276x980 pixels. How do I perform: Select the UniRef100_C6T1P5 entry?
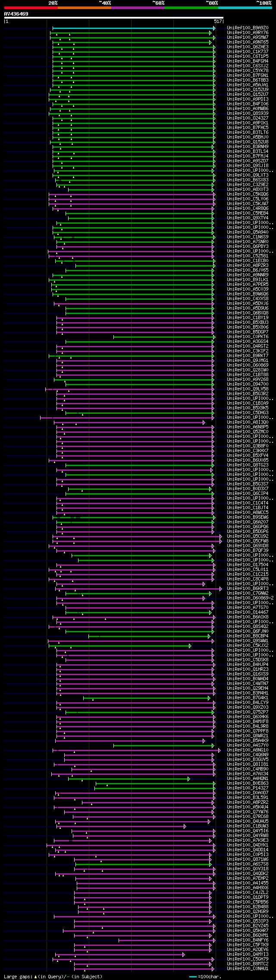[x=248, y=57]
